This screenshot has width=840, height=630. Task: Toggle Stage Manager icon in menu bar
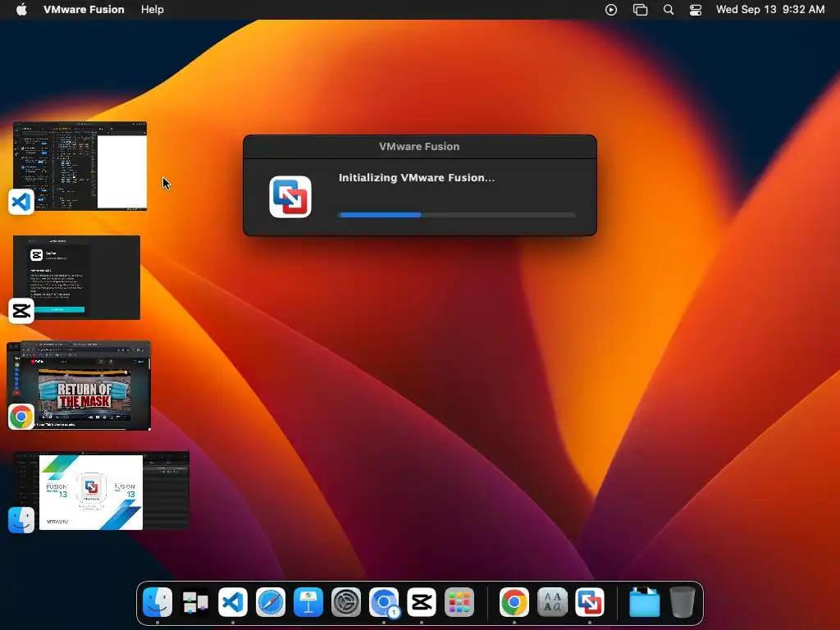(640, 10)
